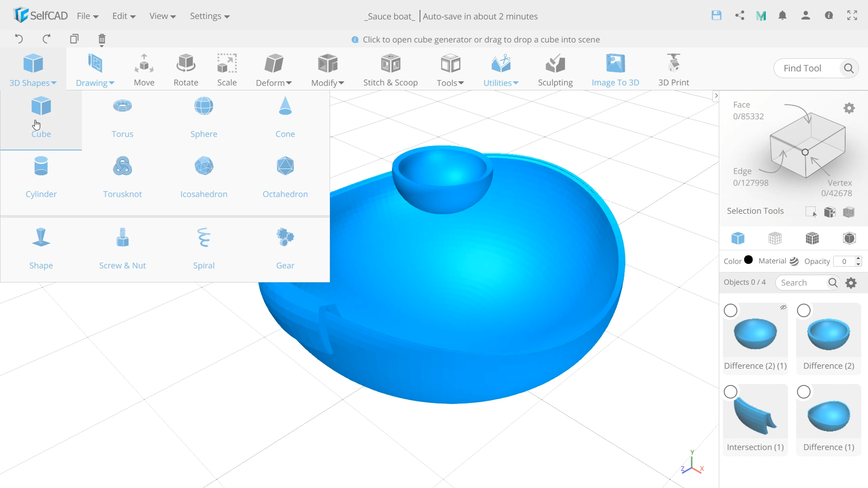The width and height of the screenshot is (868, 488).
Task: Switch to solid view mode
Action: pos(738,238)
